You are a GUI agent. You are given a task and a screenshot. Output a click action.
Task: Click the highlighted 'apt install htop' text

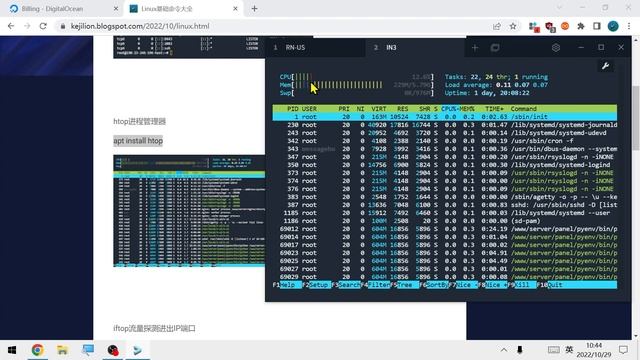click(138, 141)
